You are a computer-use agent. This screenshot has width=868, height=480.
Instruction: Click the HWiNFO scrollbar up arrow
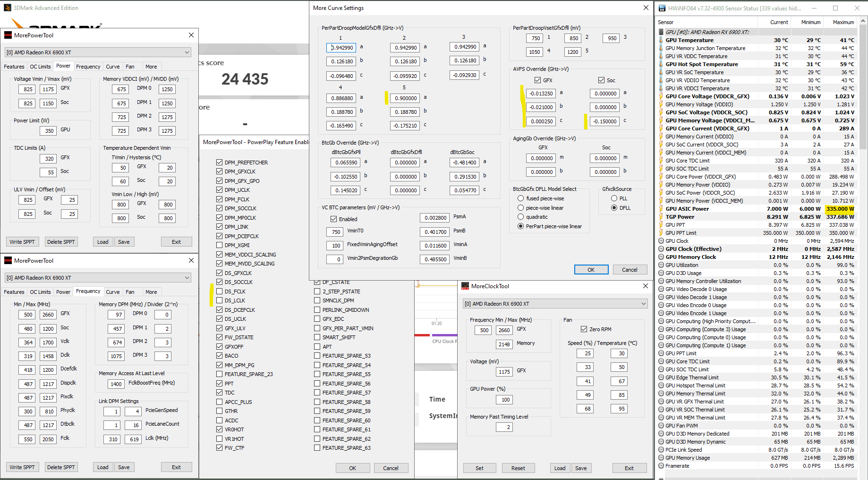click(x=863, y=22)
